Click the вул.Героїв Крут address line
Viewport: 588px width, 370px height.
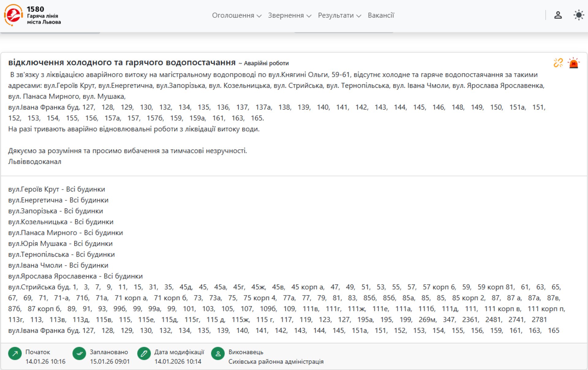(x=57, y=189)
